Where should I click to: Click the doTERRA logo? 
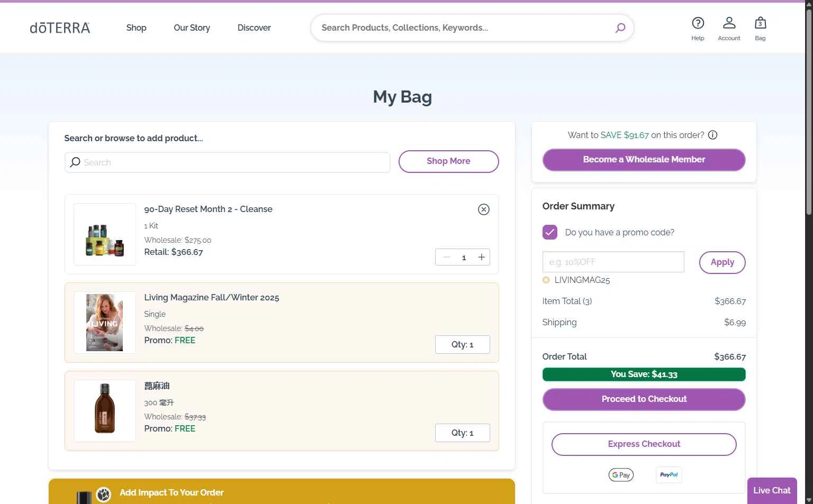[60, 28]
